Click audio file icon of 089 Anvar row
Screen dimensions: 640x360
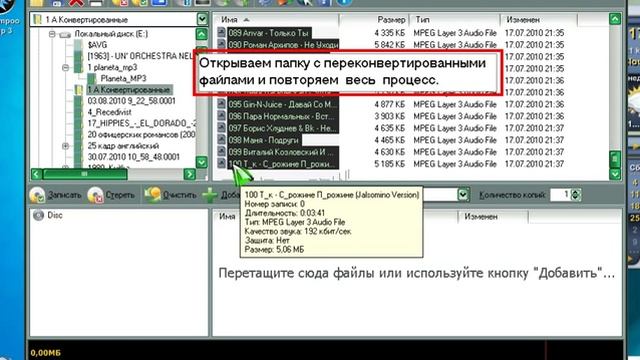[222, 33]
